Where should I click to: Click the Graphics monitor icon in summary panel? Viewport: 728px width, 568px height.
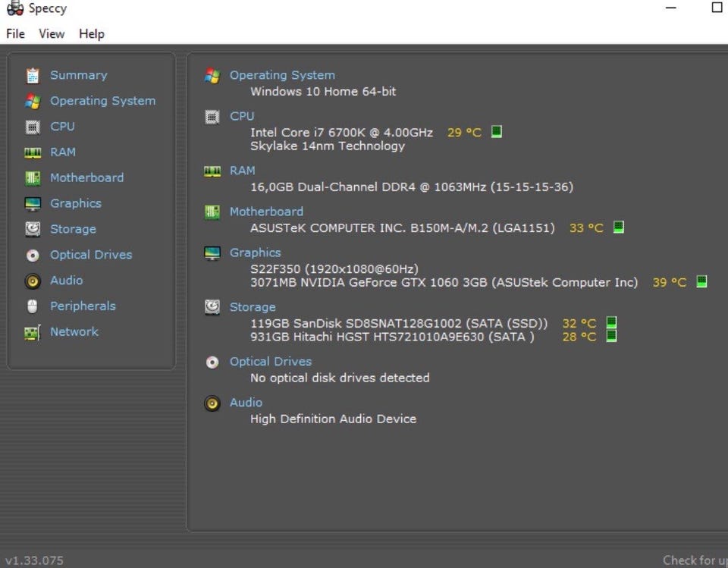[212, 253]
